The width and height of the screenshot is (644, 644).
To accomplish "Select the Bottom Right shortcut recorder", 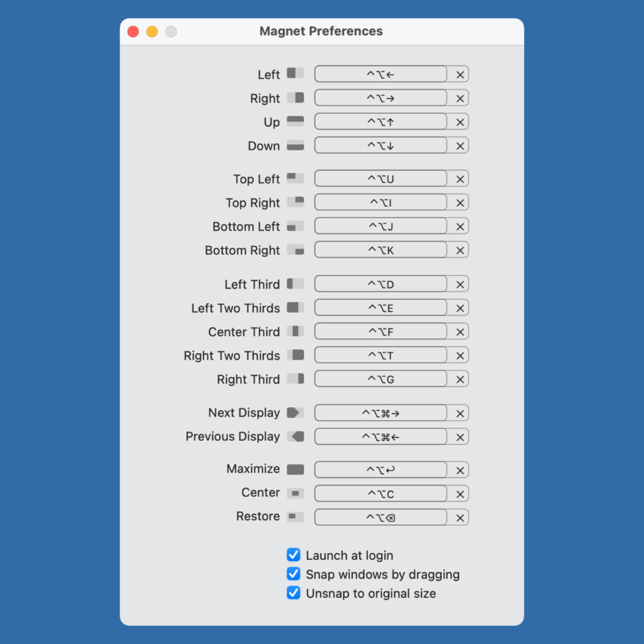I will coord(380,250).
